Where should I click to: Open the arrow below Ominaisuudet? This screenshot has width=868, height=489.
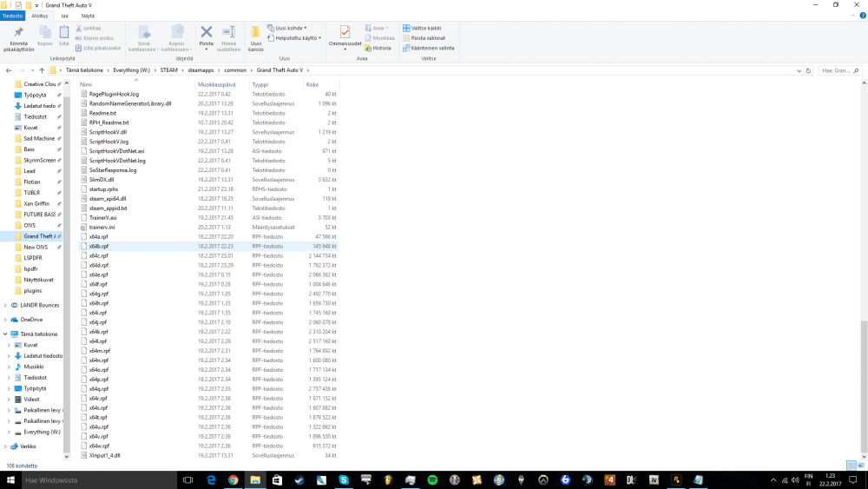pyautogui.click(x=345, y=50)
